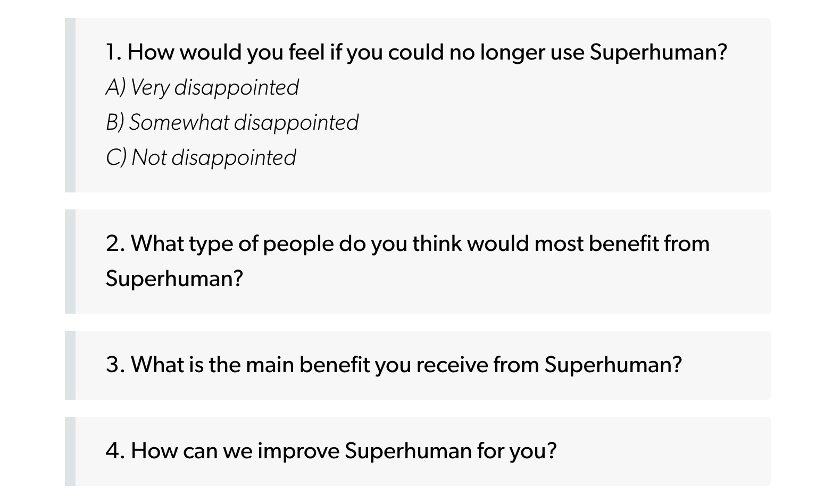Click the number '4.' of the fourth question
Viewport: 833px width, 504px height.
115,451
